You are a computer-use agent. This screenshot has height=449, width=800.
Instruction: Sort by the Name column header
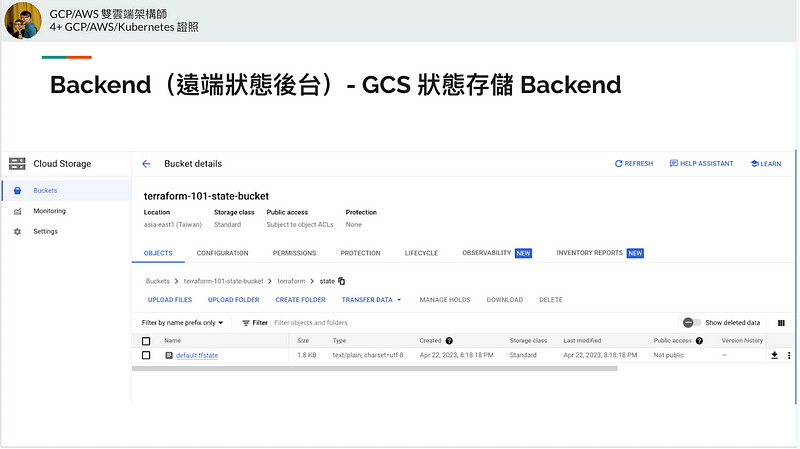point(172,341)
